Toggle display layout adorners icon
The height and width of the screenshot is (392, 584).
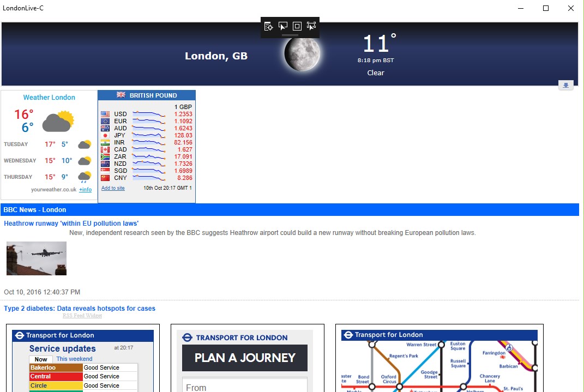[x=297, y=26]
